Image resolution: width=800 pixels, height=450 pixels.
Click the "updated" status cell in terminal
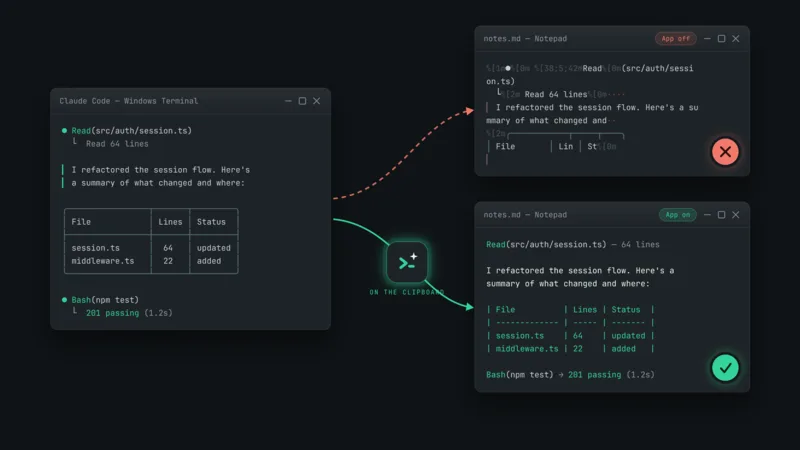coord(214,248)
